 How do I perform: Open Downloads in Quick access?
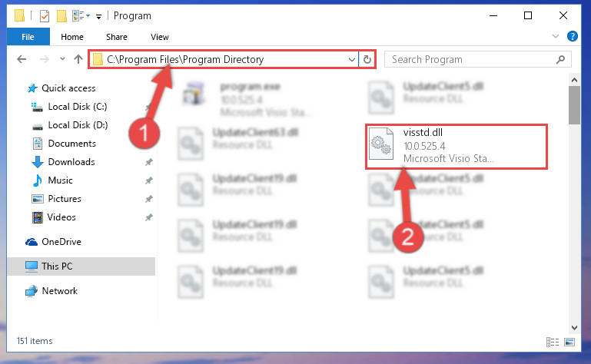[x=71, y=162]
